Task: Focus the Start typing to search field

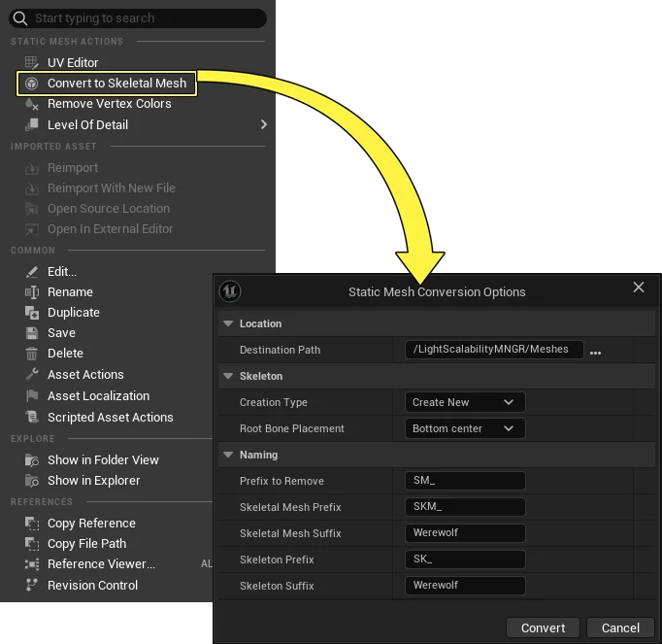Action: [x=138, y=18]
